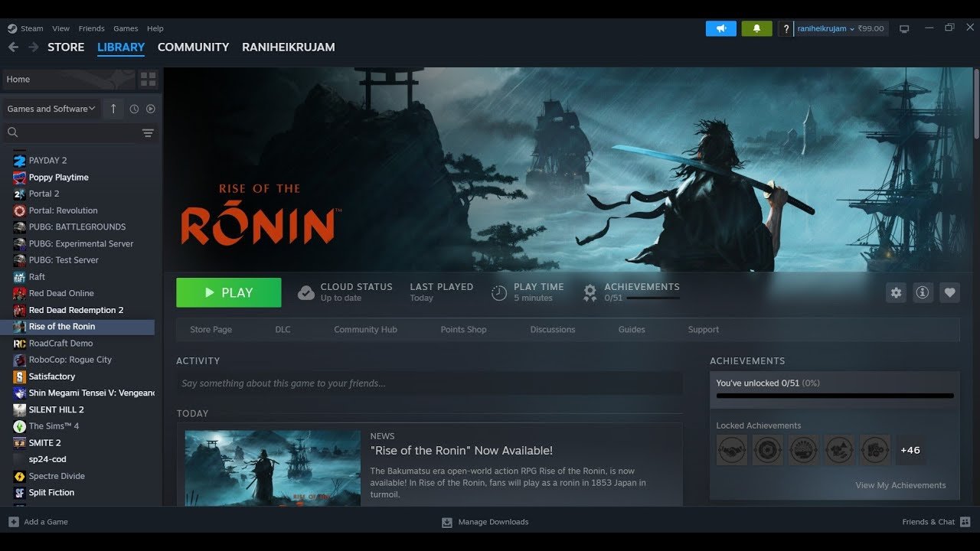Open the advanced filter options icon

click(148, 133)
